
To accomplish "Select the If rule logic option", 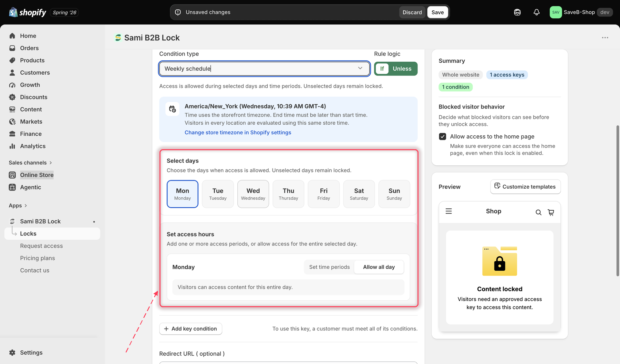I will [x=382, y=69].
